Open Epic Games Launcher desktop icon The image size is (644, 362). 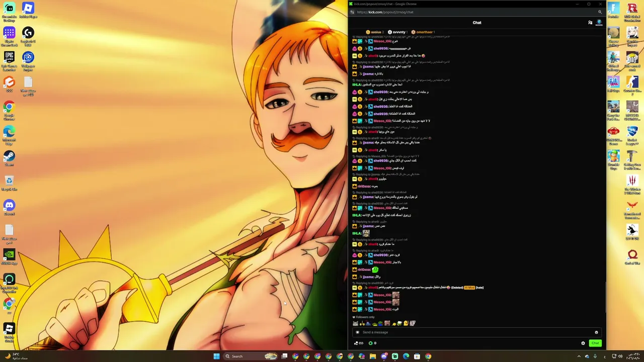(9, 60)
